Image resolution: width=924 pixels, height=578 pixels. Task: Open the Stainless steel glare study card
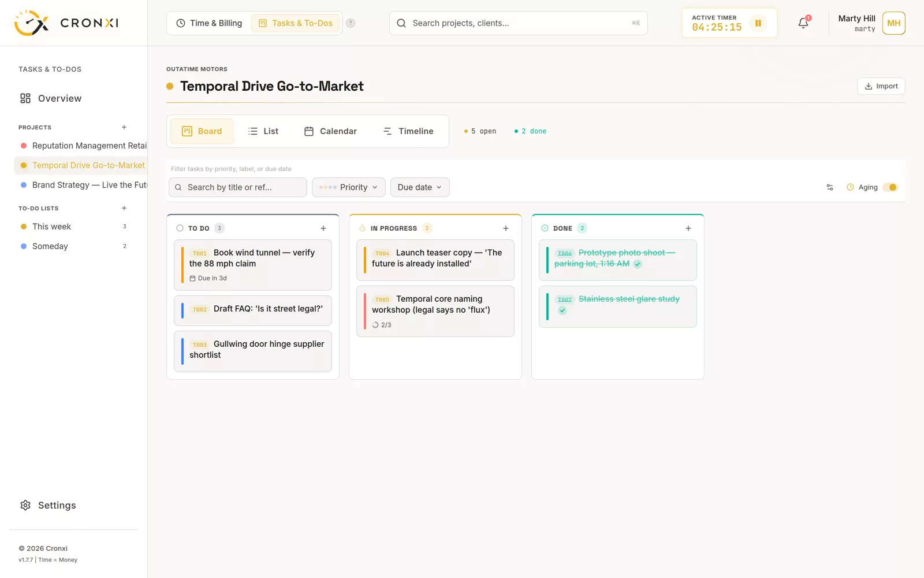(x=618, y=306)
